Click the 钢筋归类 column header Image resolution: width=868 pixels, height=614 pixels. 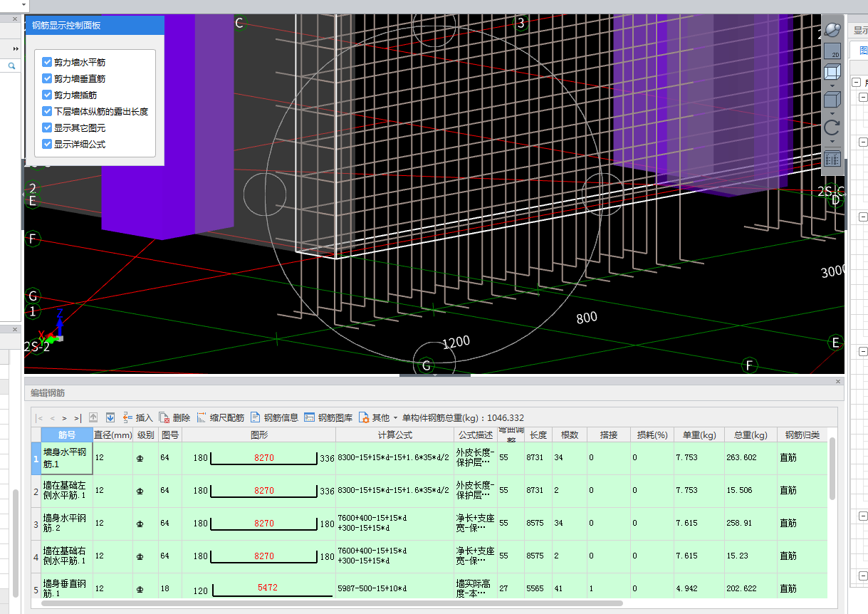pyautogui.click(x=802, y=435)
